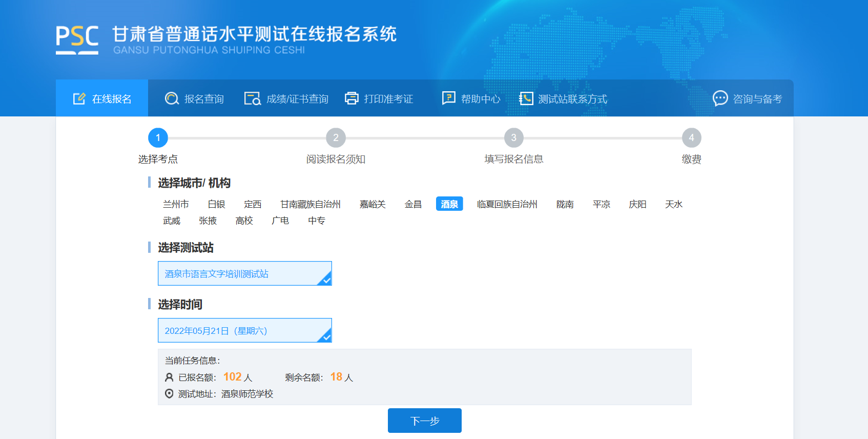Click the consultation chat bubble icon

click(x=720, y=98)
